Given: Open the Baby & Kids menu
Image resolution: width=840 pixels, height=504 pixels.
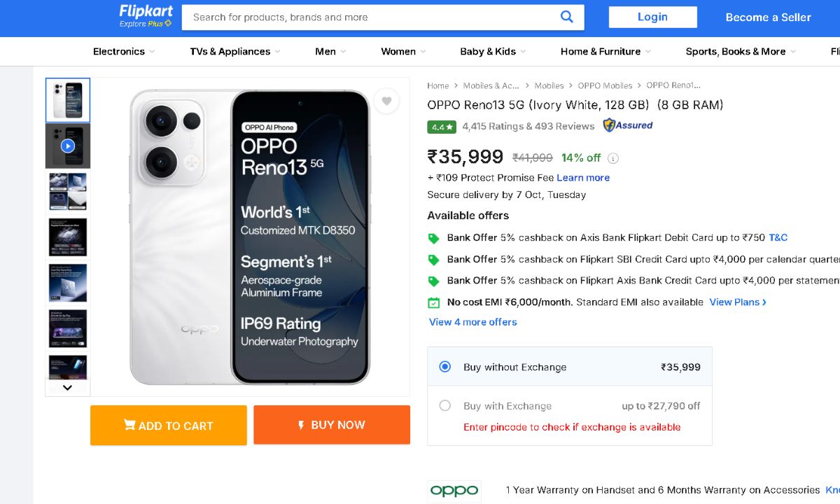Looking at the screenshot, I should pos(492,52).
